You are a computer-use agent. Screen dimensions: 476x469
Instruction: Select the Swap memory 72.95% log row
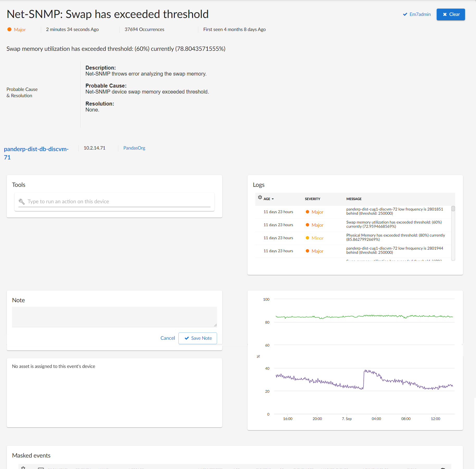coord(394,224)
